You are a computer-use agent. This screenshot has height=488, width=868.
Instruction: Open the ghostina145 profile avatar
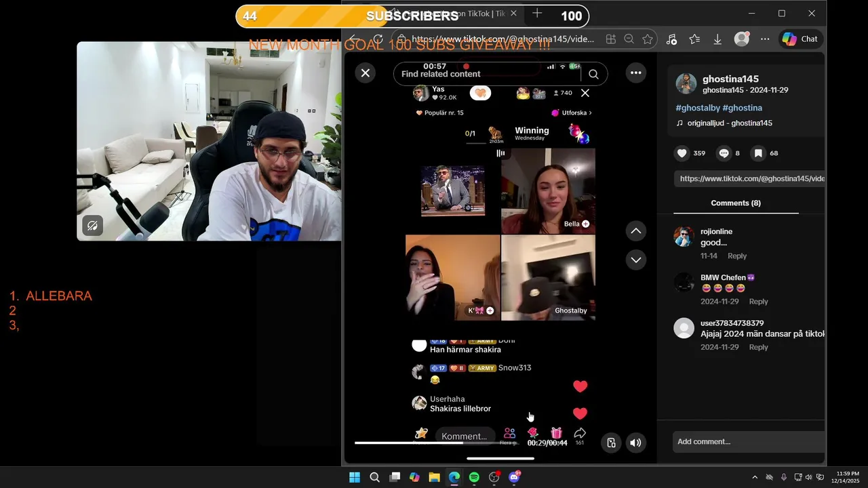686,83
